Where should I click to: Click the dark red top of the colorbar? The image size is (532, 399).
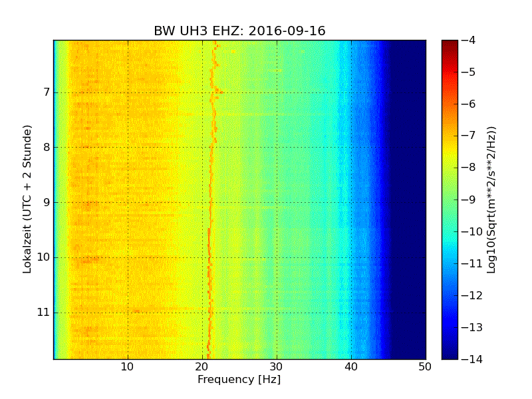point(450,44)
